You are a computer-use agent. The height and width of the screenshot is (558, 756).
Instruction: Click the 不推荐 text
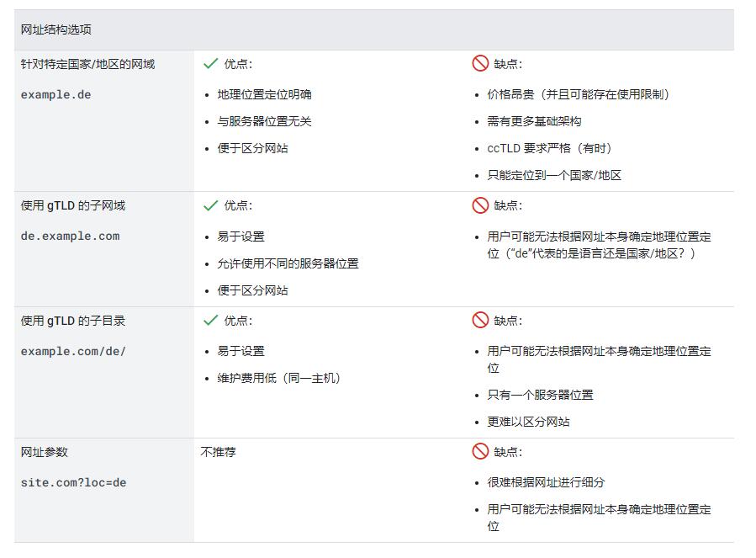click(219, 452)
